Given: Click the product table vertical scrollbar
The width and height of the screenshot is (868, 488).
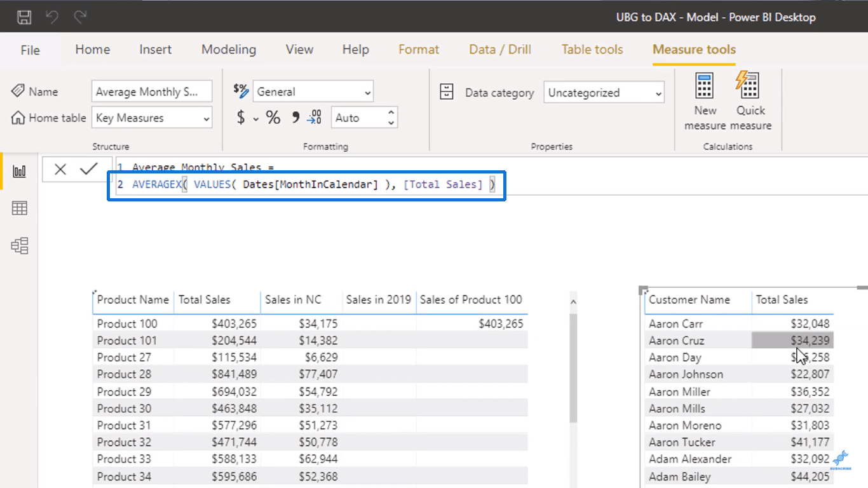Looking at the screenshot, I should [x=573, y=369].
